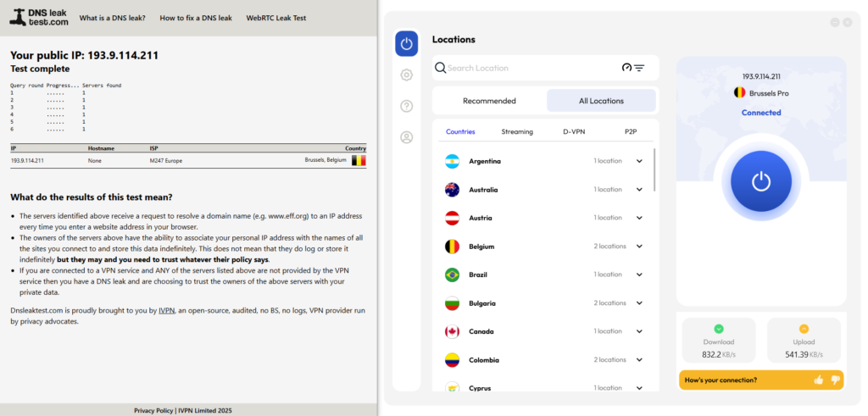The height and width of the screenshot is (416, 868).
Task: Click the Belgium flag in location list
Action: tap(453, 247)
